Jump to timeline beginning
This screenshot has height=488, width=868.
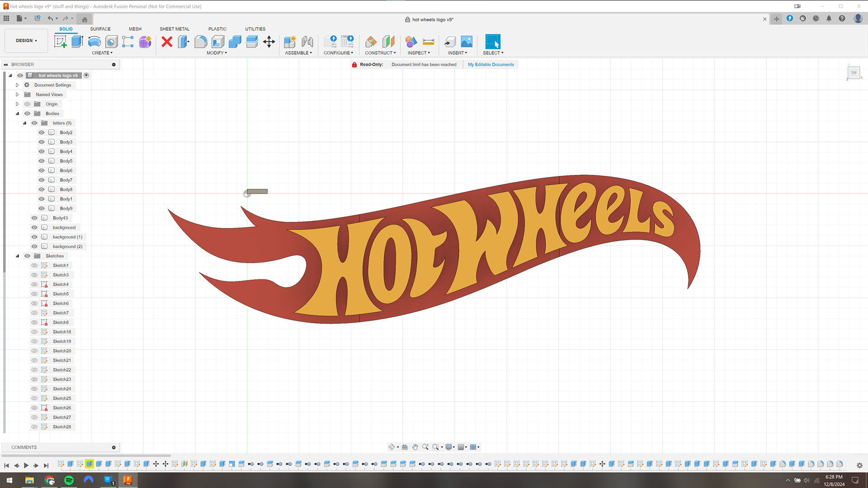click(x=6, y=465)
